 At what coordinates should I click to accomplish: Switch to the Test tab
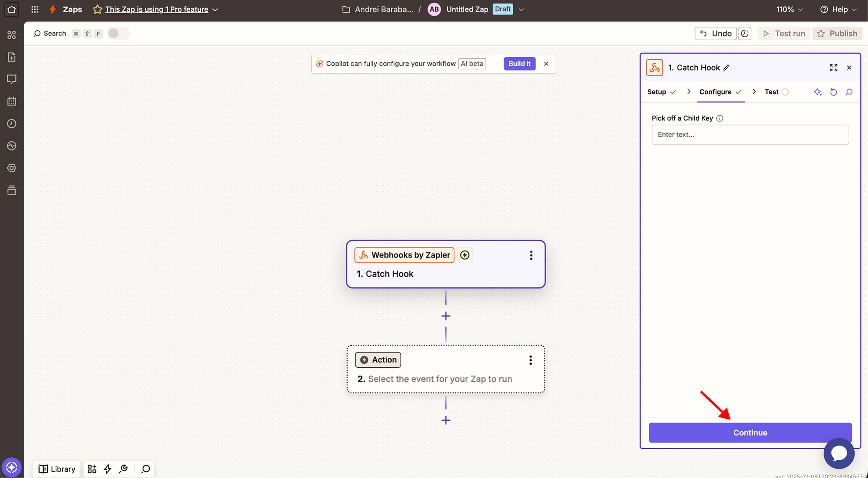click(771, 92)
